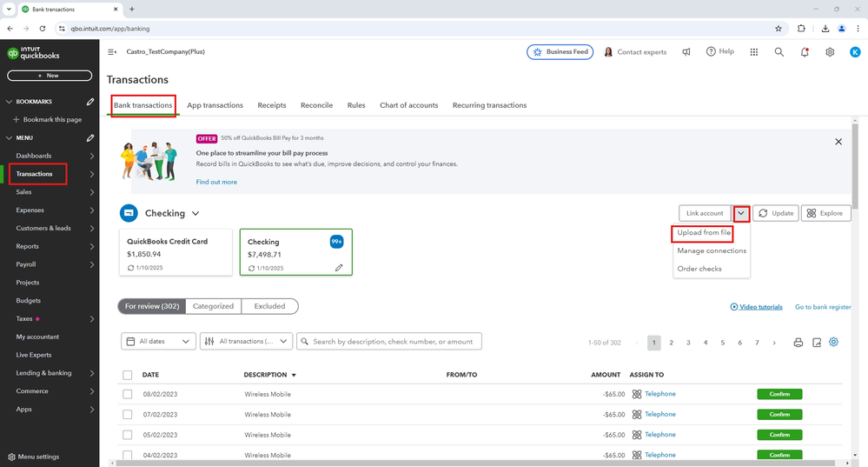
Task: Reload the browser page
Action: click(x=42, y=28)
